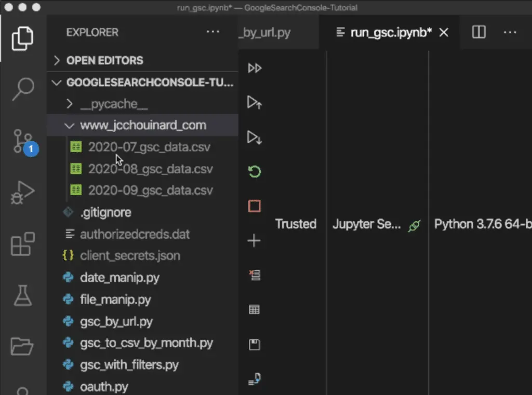
Task: Open the Run and Debug view
Action: tap(22, 192)
